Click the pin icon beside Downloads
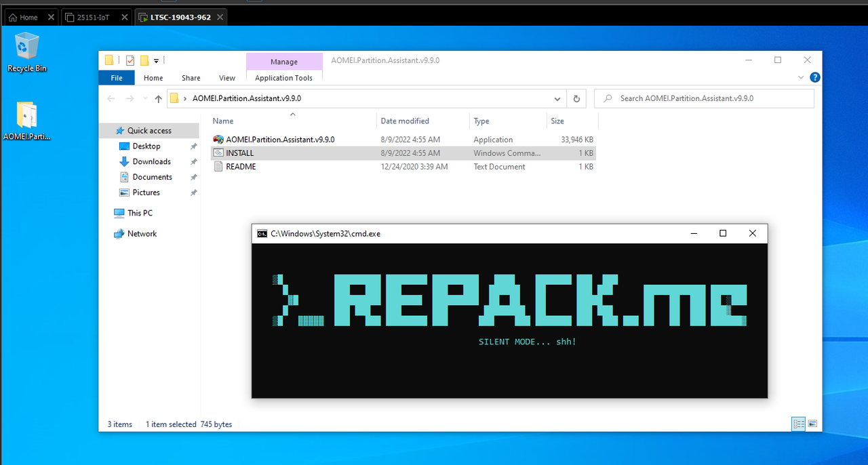This screenshot has width=868, height=465. pyautogui.click(x=193, y=162)
